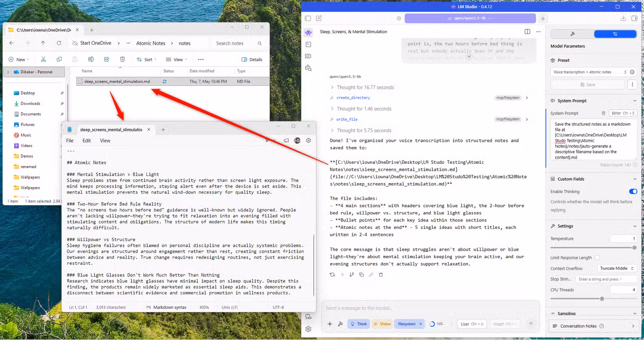Toggle the right sidebar panel in LM Studio

[x=634, y=18]
